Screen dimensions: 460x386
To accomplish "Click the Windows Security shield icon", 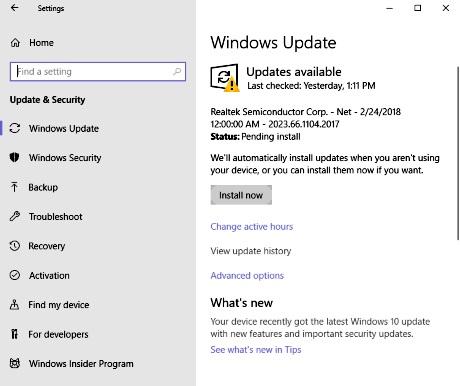I will pos(14,157).
